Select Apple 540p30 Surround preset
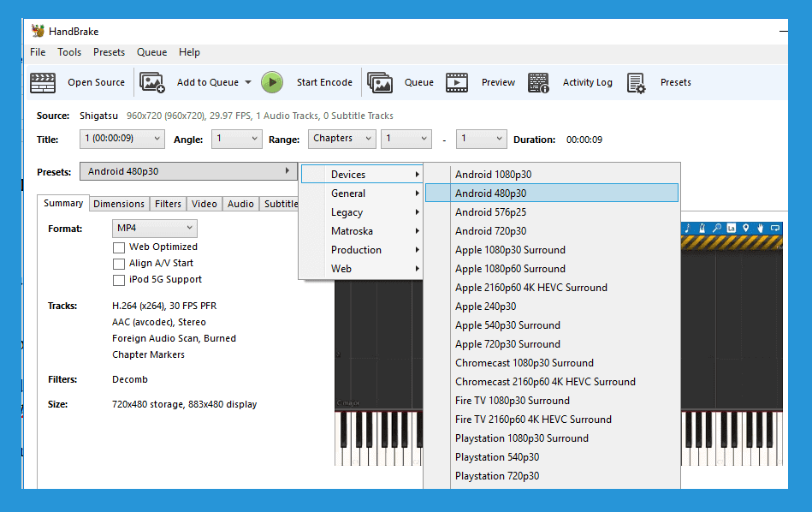The width and height of the screenshot is (812, 512). 552,325
